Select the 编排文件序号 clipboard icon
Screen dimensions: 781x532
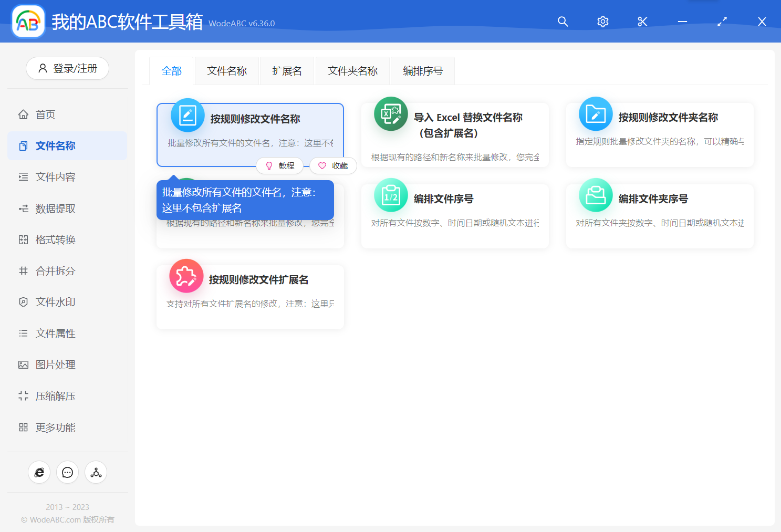coord(391,195)
